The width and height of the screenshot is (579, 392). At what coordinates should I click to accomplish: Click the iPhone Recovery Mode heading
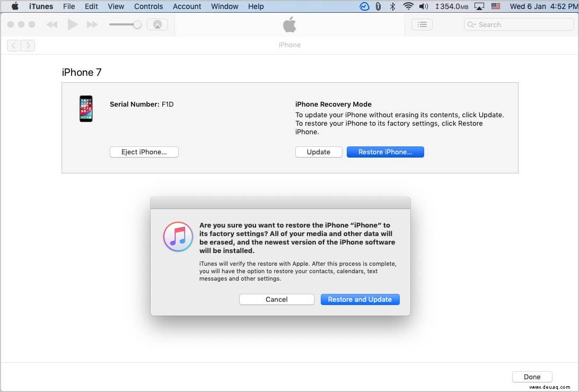[334, 104]
